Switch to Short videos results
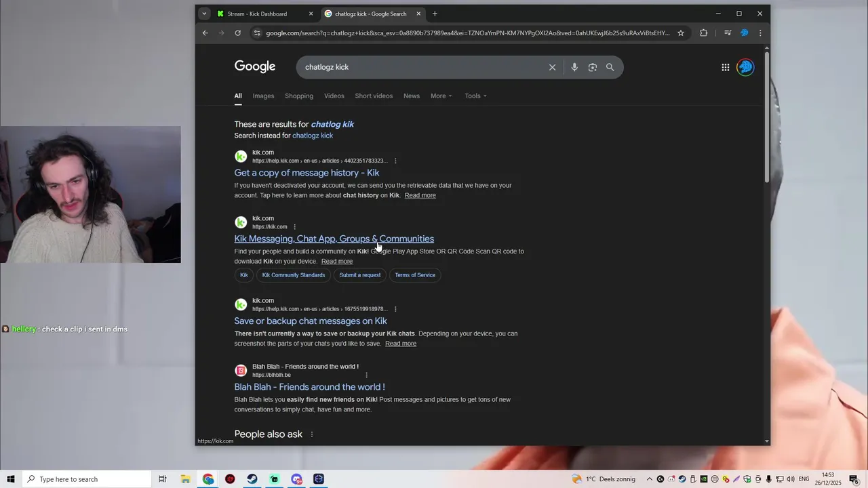Screen dimensions: 868x488 (374, 96)
